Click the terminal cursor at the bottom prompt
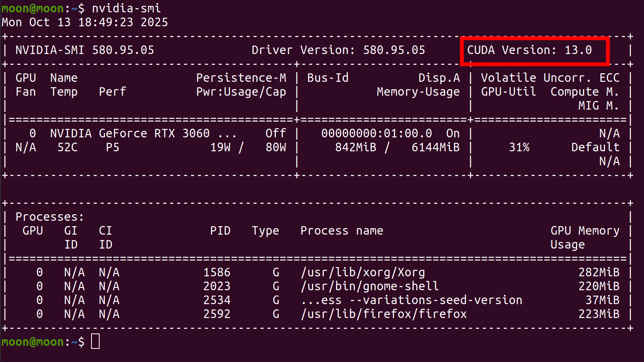 point(95,342)
